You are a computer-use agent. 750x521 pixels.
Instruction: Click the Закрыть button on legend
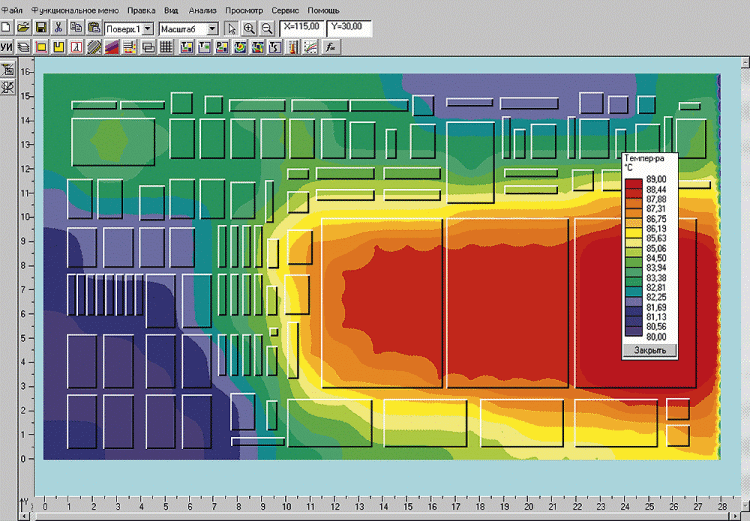pos(650,350)
